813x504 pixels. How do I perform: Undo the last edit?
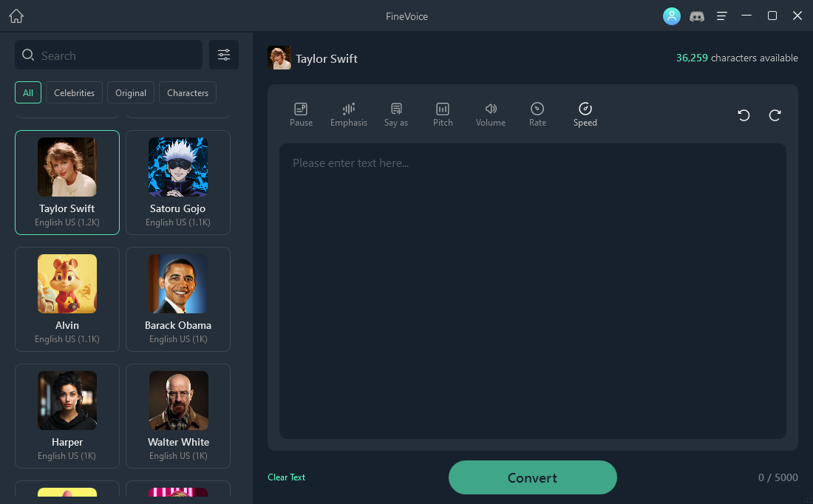(744, 115)
